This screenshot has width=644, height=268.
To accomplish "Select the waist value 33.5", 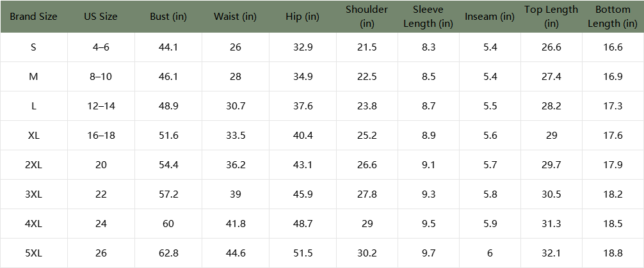I will [235, 136].
